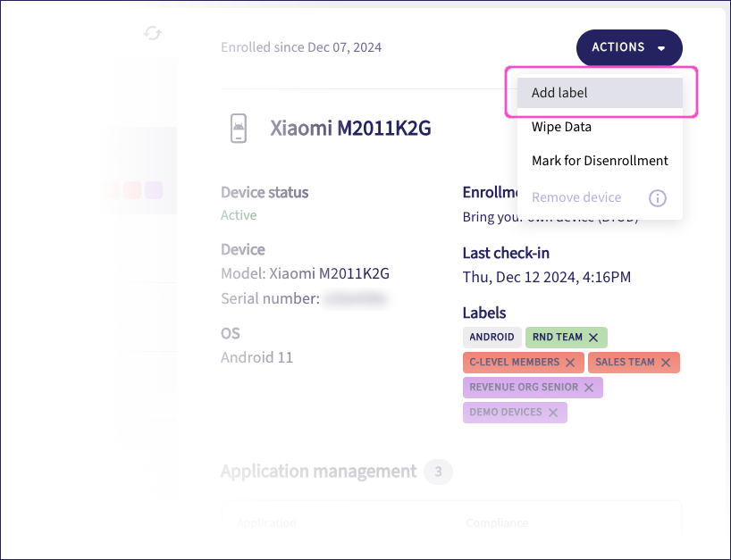This screenshot has width=731, height=560.
Task: Remove the SALES TEAM label
Action: coord(666,363)
